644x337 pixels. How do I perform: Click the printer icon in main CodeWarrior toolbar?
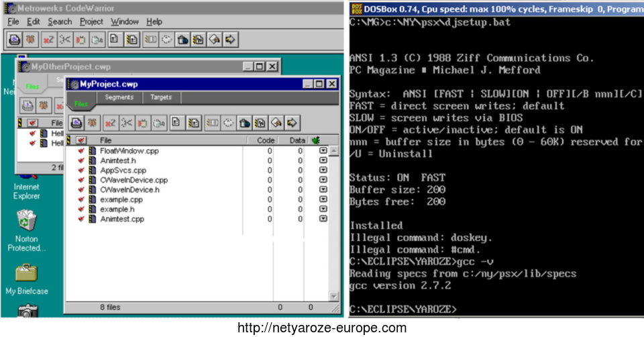pyautogui.click(x=15, y=40)
